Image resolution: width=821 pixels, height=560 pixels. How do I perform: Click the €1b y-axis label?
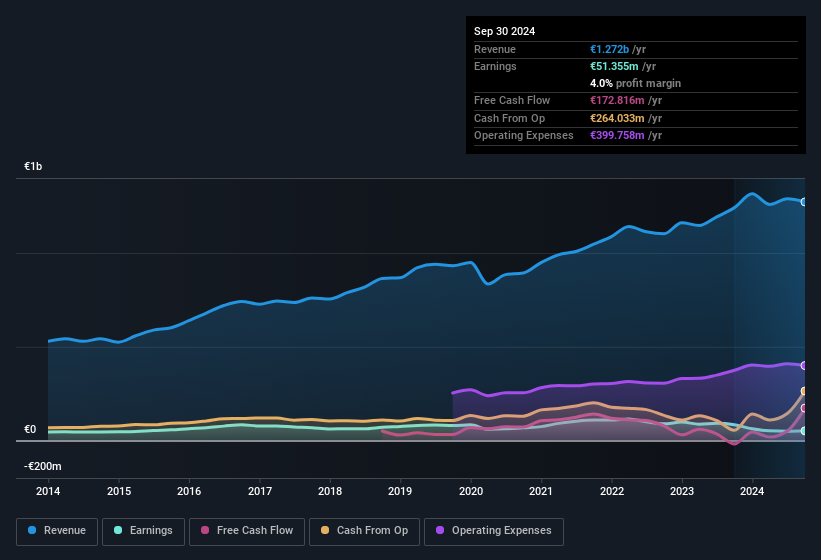pos(34,167)
